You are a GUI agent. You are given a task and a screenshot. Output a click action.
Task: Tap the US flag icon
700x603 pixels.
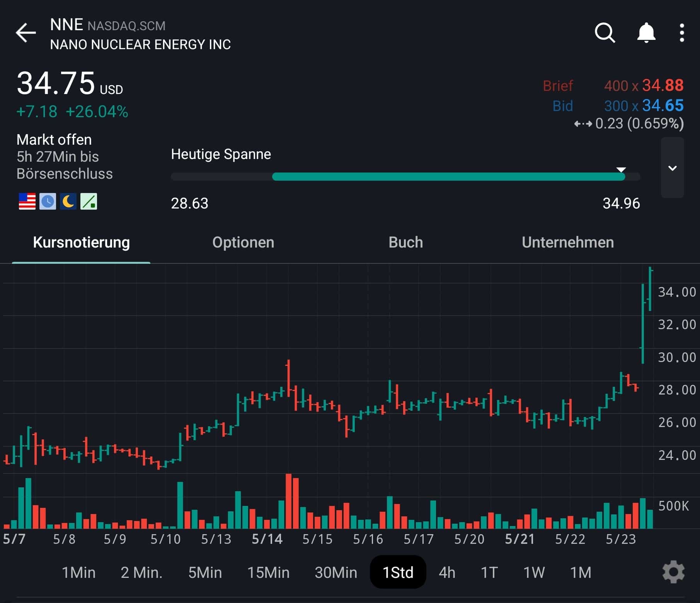[27, 202]
